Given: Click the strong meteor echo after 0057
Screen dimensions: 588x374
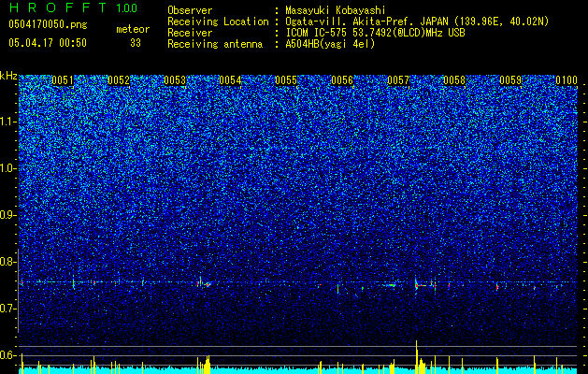Looking at the screenshot, I should tap(421, 285).
